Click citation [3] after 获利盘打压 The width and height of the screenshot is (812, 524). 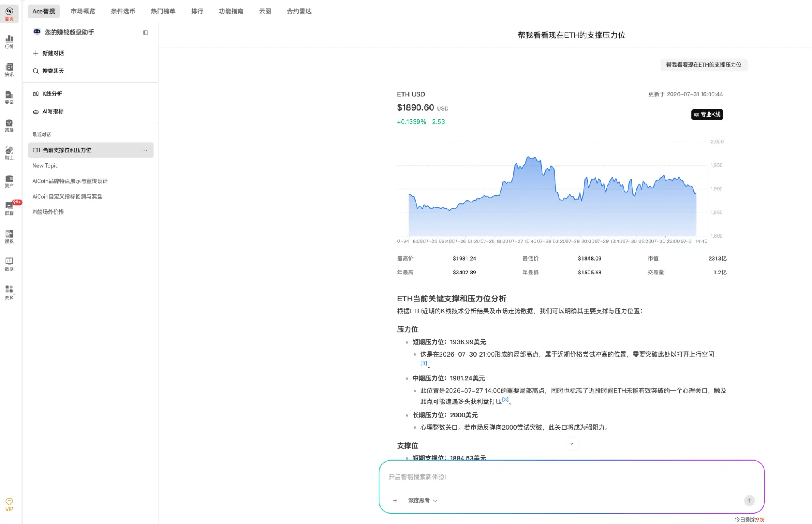pyautogui.click(x=505, y=399)
